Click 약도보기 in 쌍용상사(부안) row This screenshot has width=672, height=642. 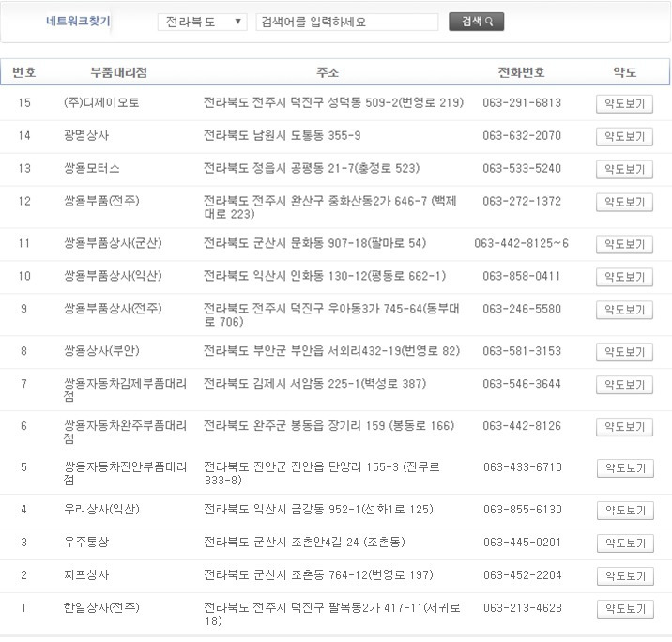(624, 352)
